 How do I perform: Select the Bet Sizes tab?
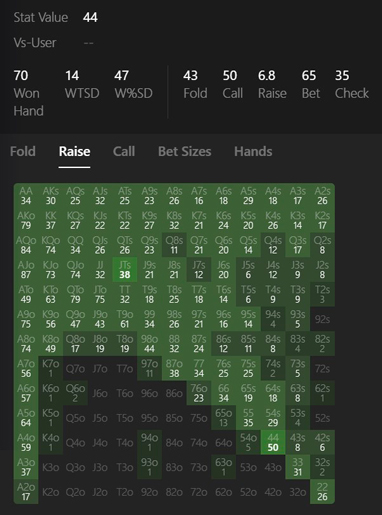point(185,152)
